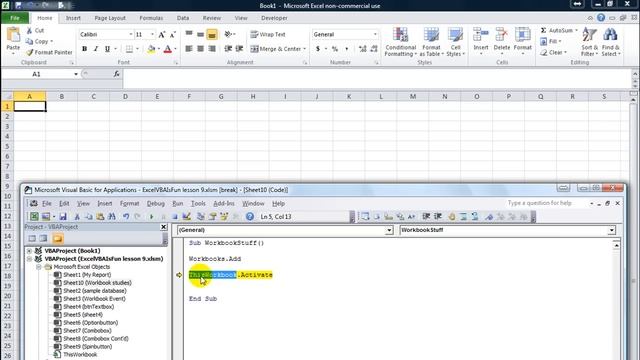The image size is (640, 360).
Task: Close the Project - VBAProject pane
Action: click(x=163, y=227)
